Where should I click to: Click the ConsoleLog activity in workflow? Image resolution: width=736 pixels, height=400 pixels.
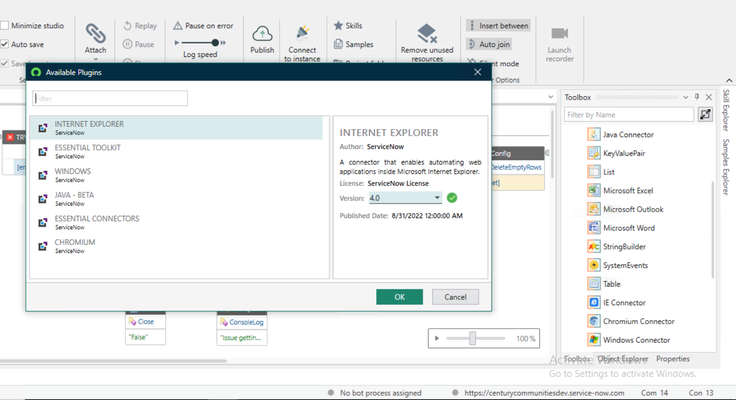click(242, 322)
